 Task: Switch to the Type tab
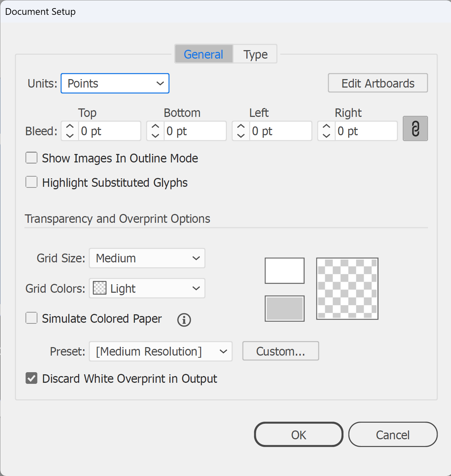(x=255, y=54)
